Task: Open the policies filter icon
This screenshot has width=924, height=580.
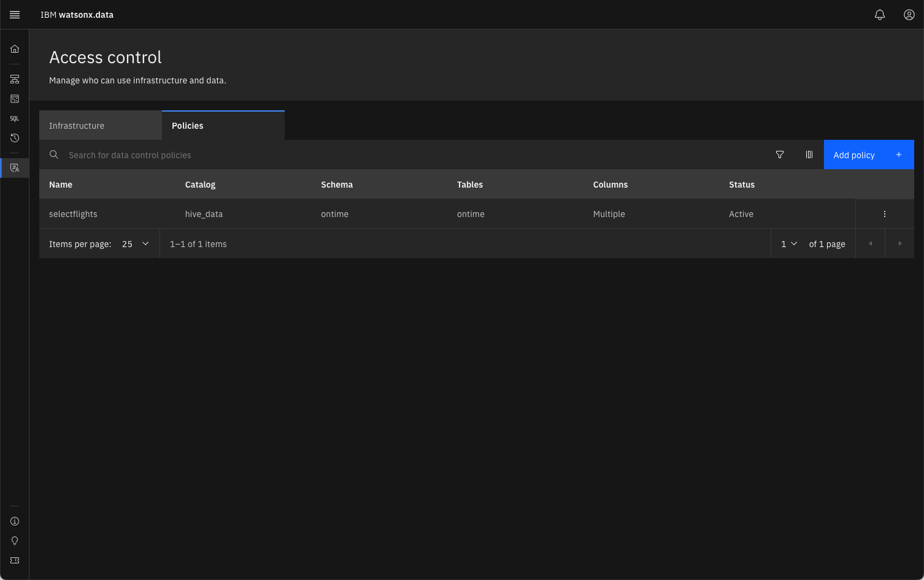Action: (x=780, y=155)
